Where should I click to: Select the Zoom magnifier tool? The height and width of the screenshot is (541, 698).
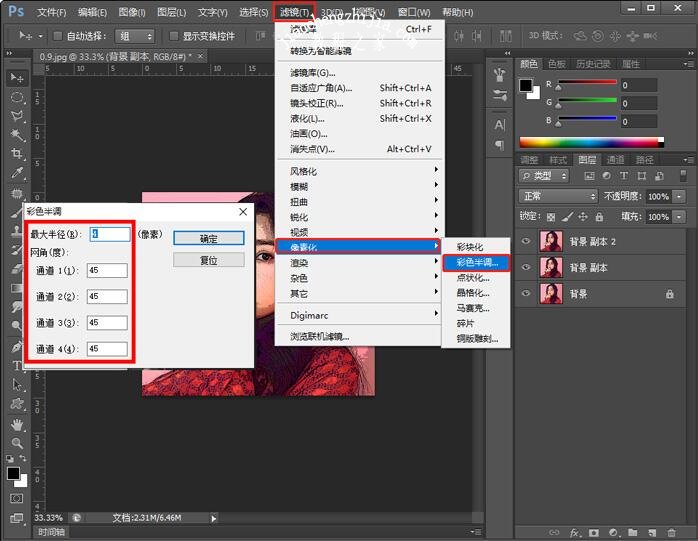(x=17, y=442)
